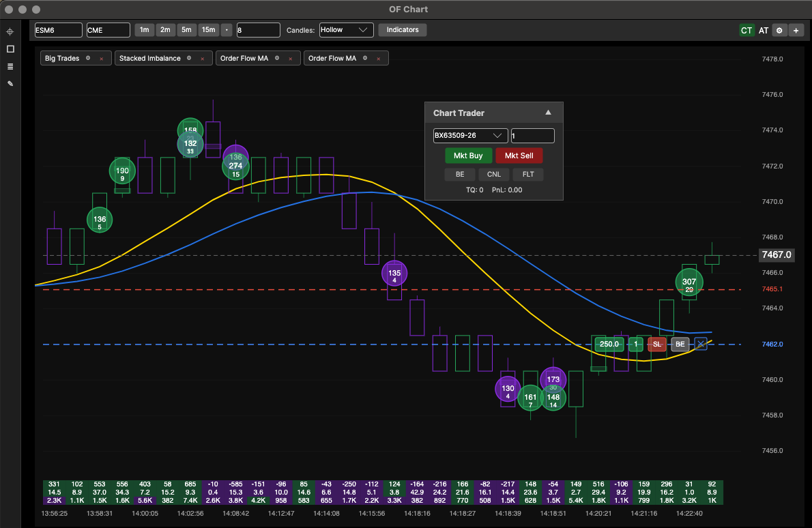The height and width of the screenshot is (528, 812).
Task: Click the -585 delta cell in footer
Action: coord(235,484)
